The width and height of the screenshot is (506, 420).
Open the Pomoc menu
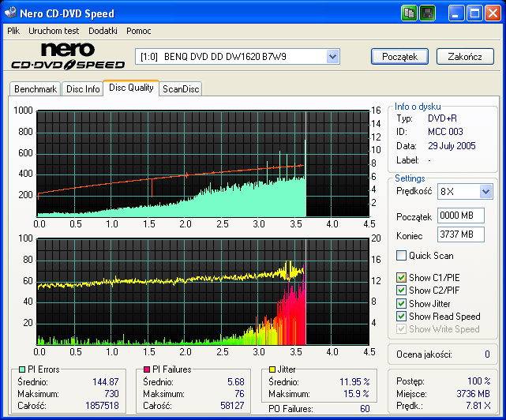[139, 31]
